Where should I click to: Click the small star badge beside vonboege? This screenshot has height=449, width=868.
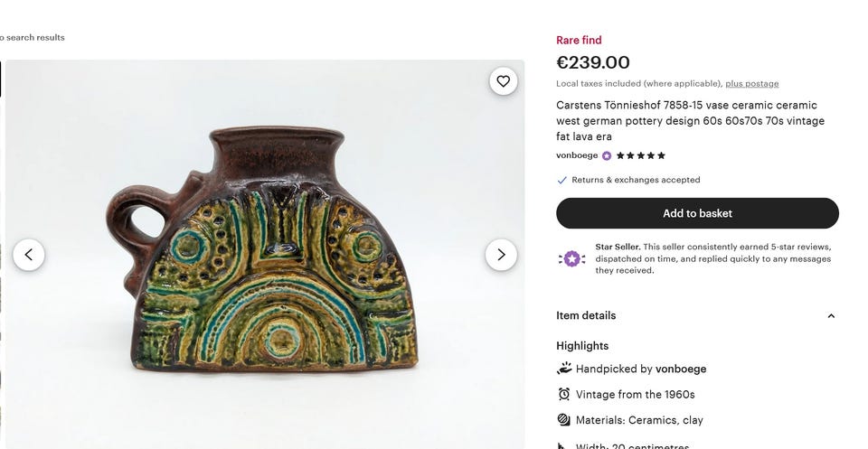click(x=607, y=155)
